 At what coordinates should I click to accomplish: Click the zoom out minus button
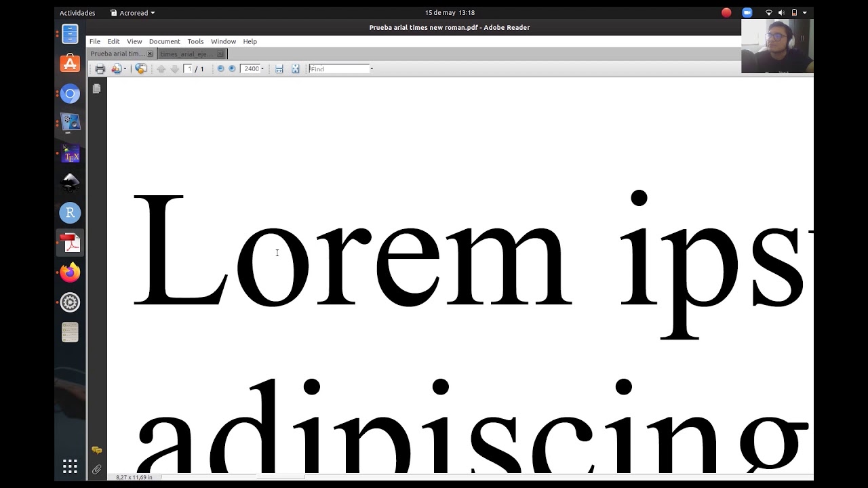(220, 69)
